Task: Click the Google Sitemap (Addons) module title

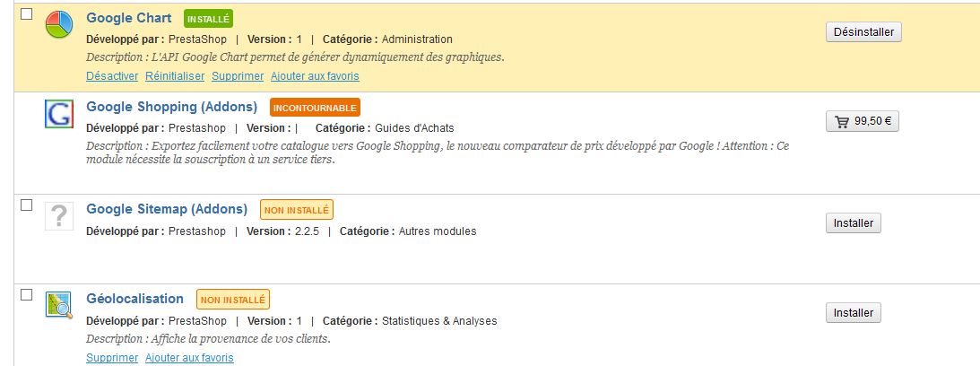Action: [167, 209]
